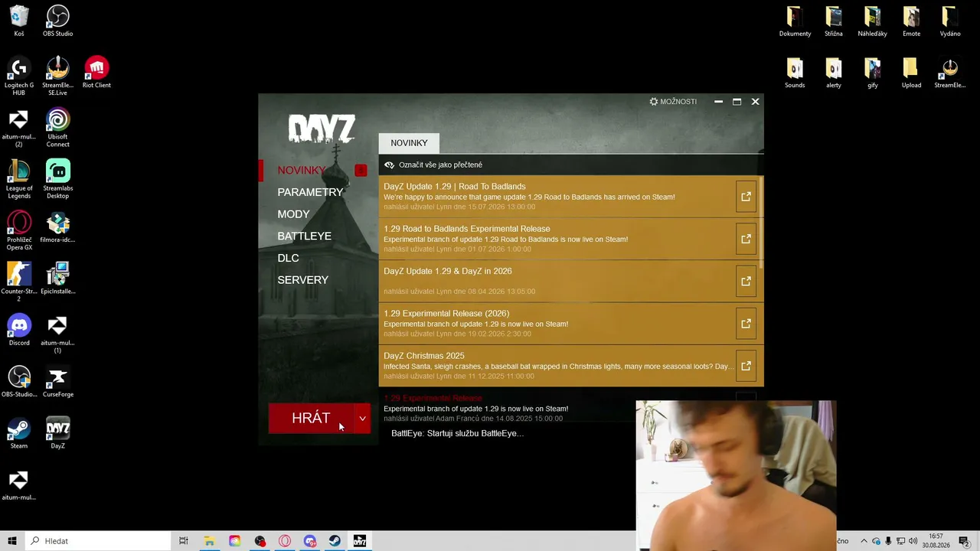This screenshot has width=980, height=551.
Task: Select the EpicInstaller desktop icon
Action: (x=57, y=279)
